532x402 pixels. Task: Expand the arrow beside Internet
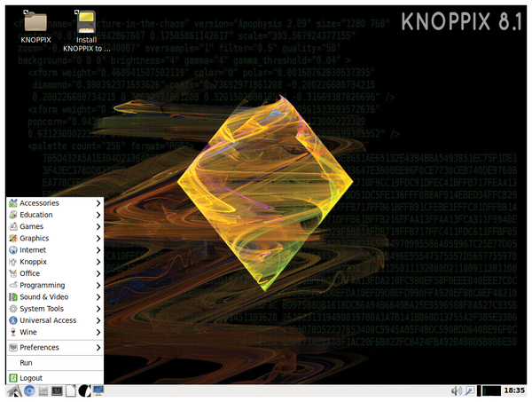click(98, 250)
